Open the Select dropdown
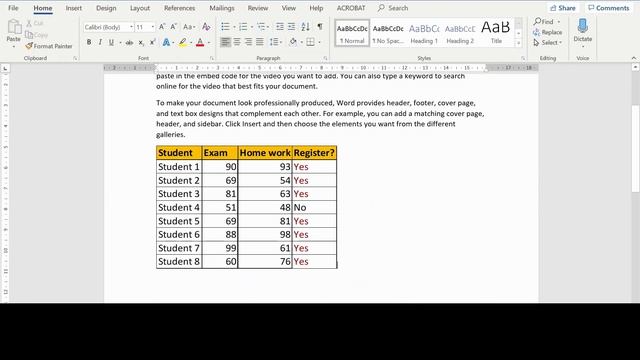Screen dimensions: 640x360 [x=547, y=42]
